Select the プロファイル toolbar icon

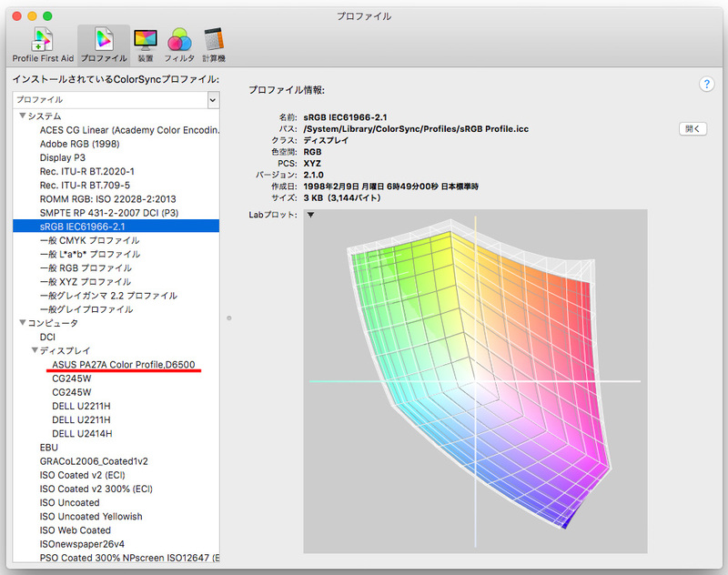click(x=104, y=45)
